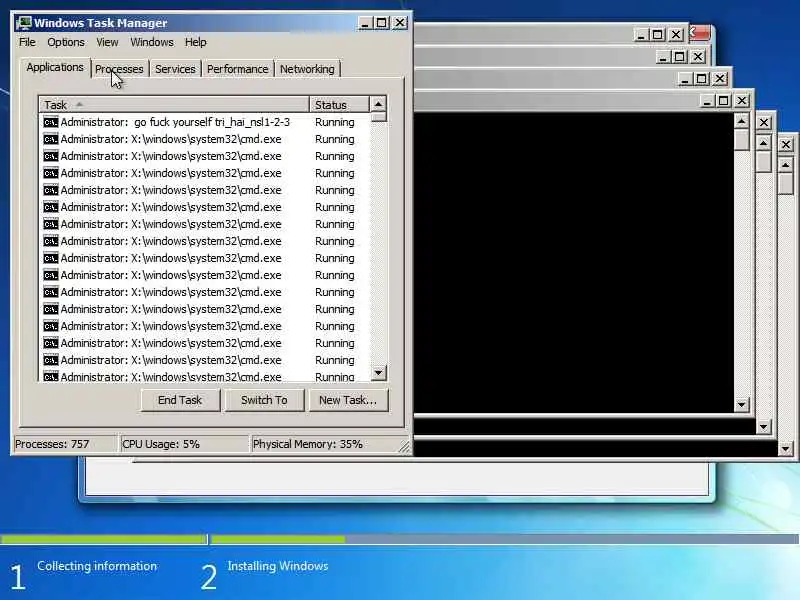Click the cmd icon of the tri_hai_nsl1-2-3 task
This screenshot has height=600, width=800.
point(51,122)
